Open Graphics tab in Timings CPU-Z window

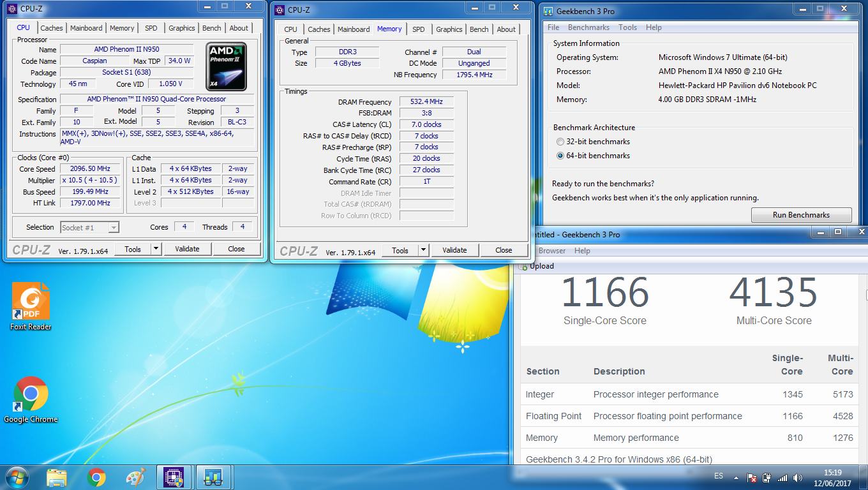click(x=449, y=29)
